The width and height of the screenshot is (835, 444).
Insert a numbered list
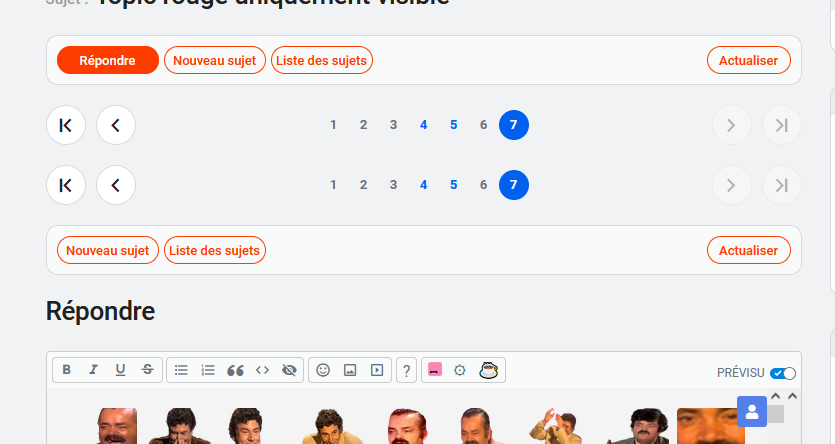pyautogui.click(x=208, y=370)
